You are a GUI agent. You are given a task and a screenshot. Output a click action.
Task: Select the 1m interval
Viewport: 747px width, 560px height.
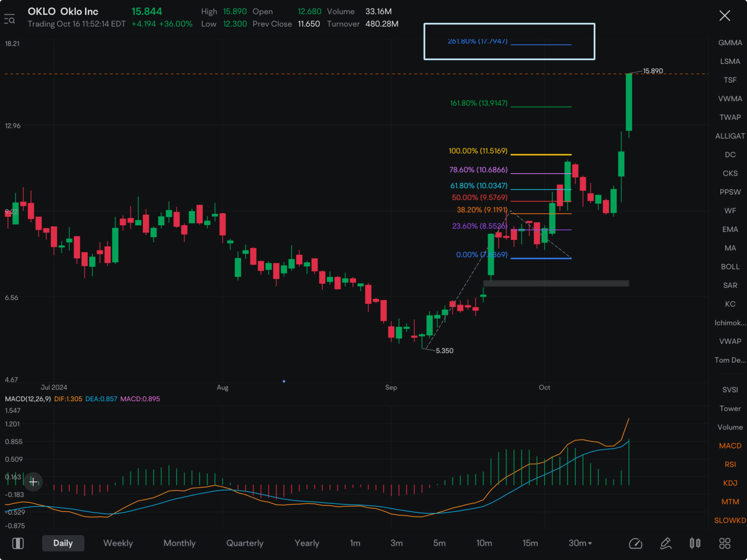(355, 543)
